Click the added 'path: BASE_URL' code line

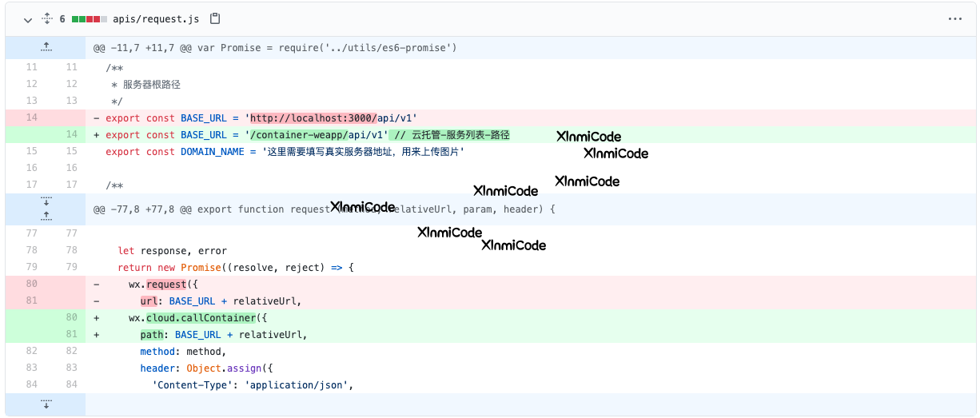tap(224, 335)
